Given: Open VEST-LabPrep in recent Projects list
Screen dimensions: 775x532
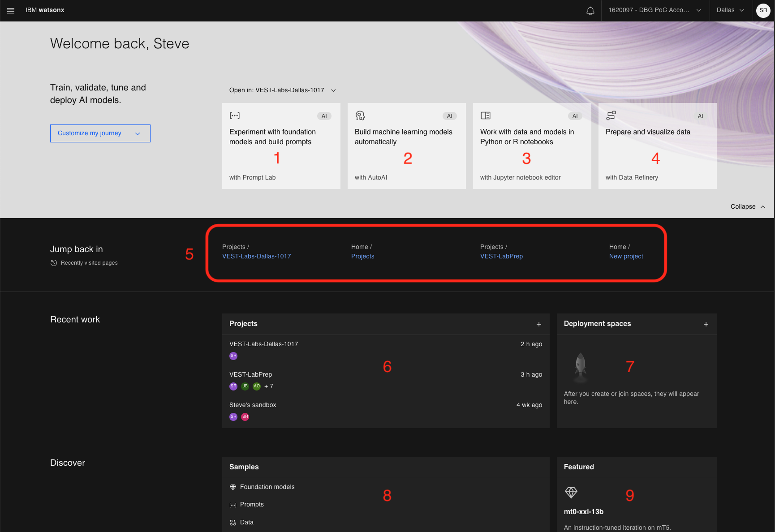Looking at the screenshot, I should pyautogui.click(x=251, y=375).
